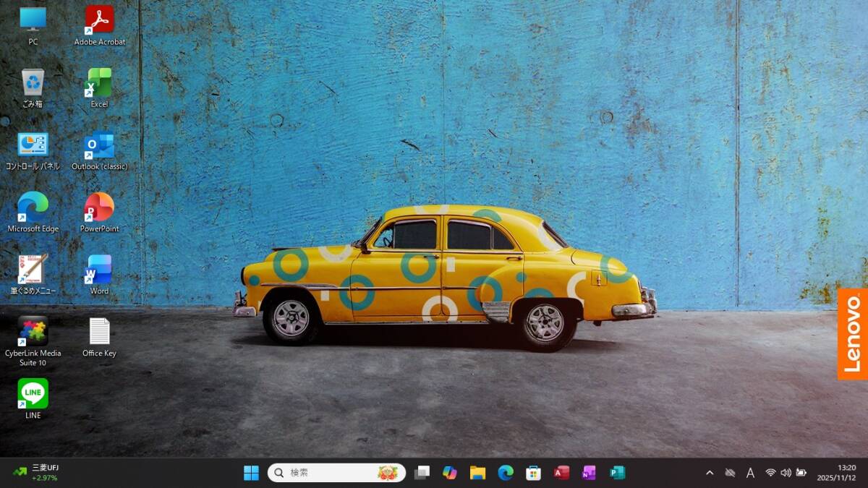Open Microsoft Access from the taskbar
Screen dimensions: 868x488
click(561, 473)
